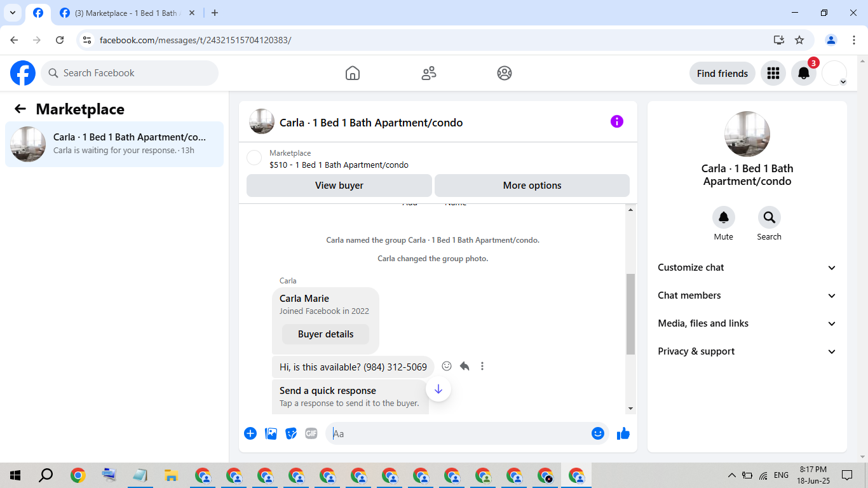Open Chrome profile icon

(831, 40)
